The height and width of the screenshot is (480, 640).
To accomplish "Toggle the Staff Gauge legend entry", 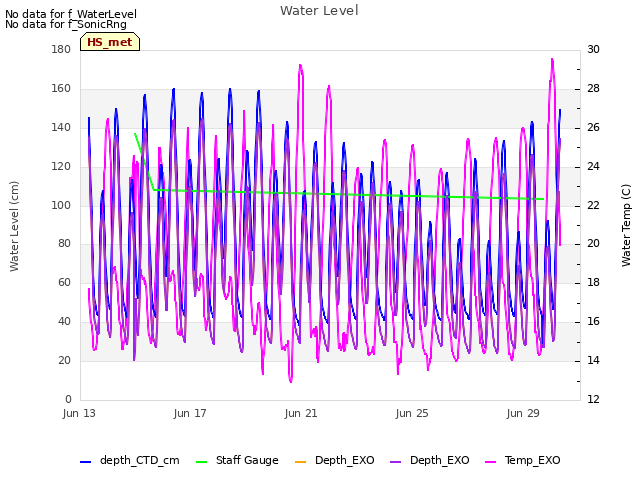I will coord(237,461).
